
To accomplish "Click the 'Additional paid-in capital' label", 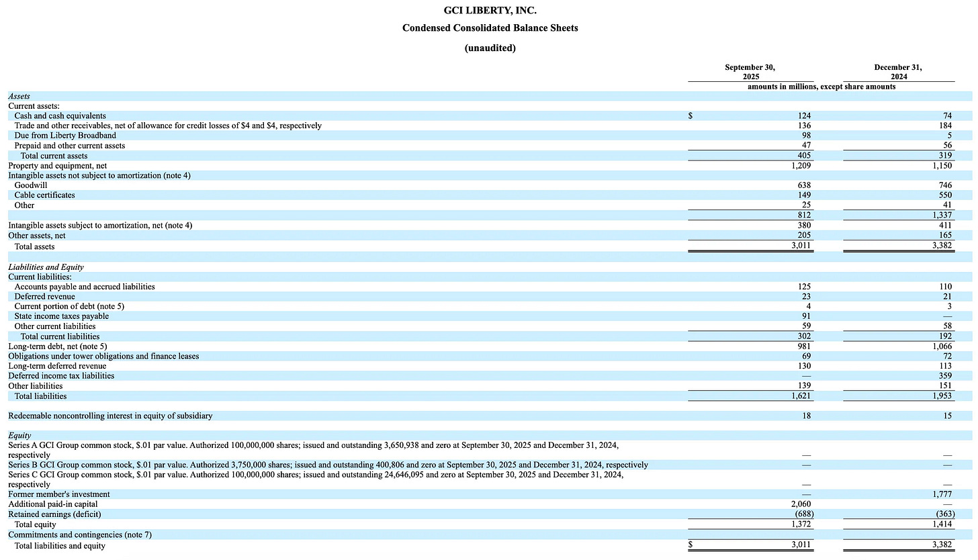I will click(53, 504).
